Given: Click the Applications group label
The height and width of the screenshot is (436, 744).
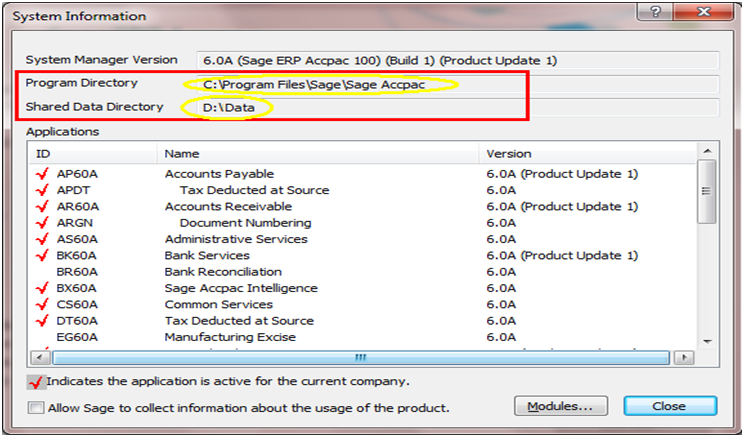Looking at the screenshot, I should tap(62, 131).
